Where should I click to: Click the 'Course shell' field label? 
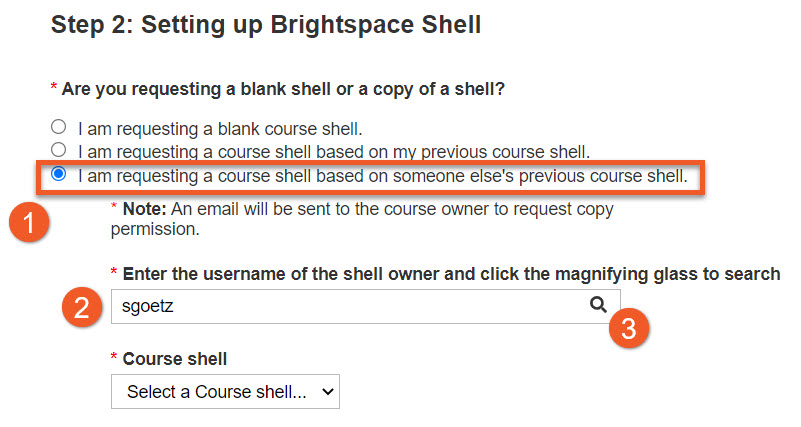tap(175, 358)
